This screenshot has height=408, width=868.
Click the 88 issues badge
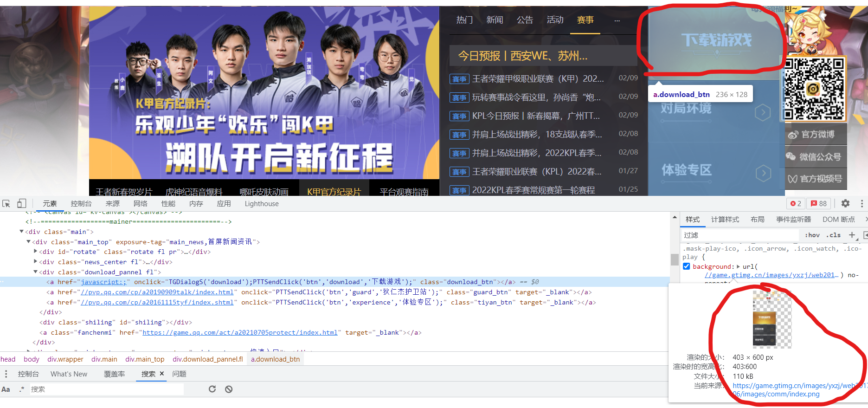819,203
